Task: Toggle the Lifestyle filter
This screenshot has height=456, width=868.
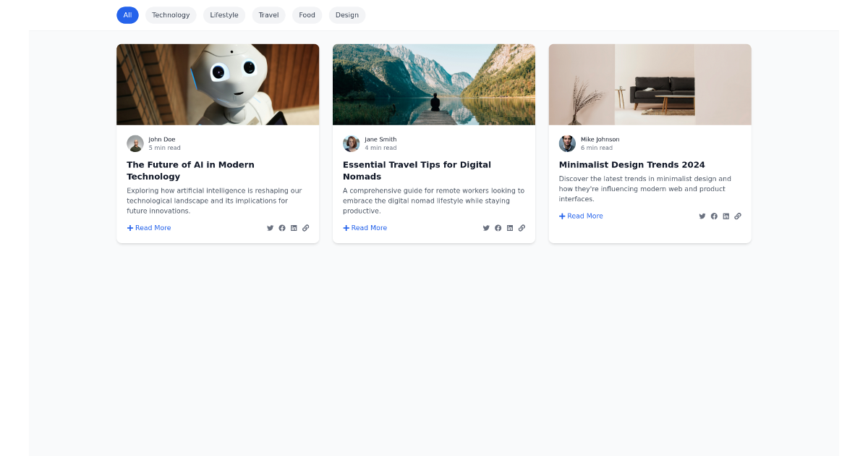Action: point(224,14)
